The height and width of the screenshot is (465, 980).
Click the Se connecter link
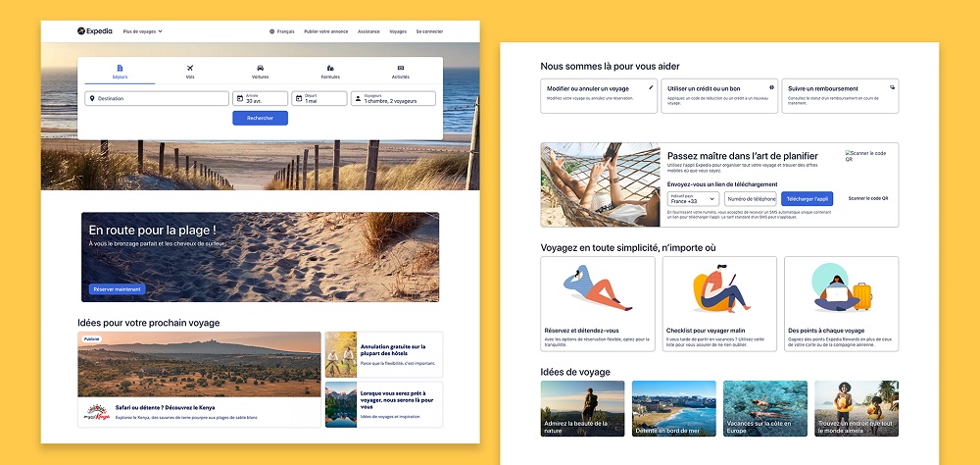tap(429, 31)
